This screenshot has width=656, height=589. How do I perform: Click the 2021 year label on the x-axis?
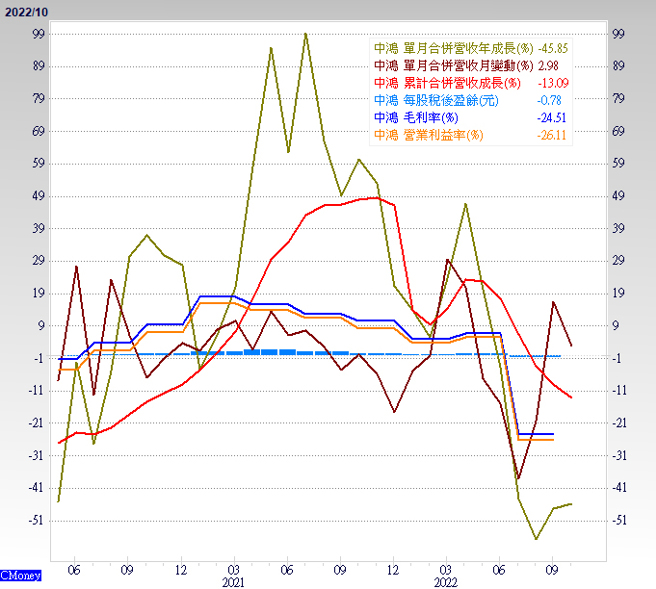pos(232,581)
